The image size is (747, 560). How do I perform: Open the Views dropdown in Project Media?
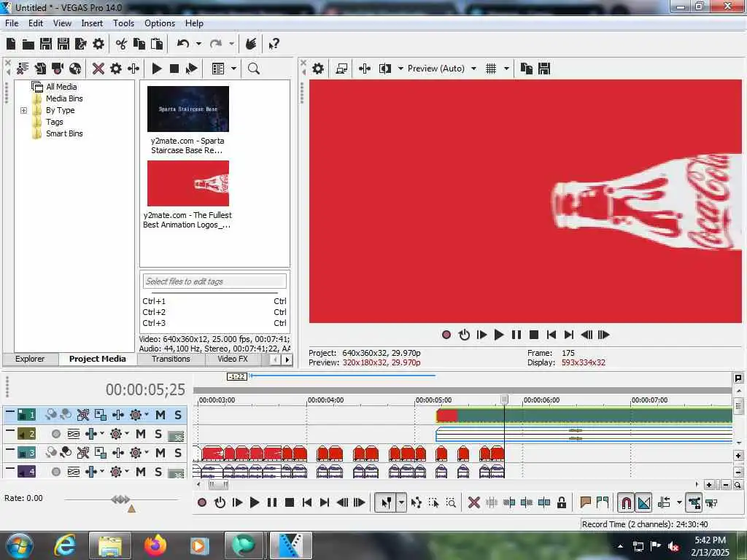click(x=233, y=69)
